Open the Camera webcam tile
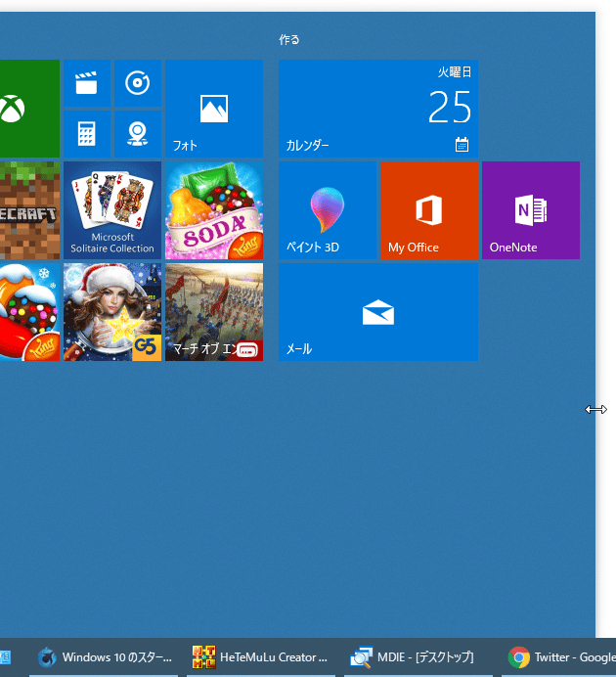The width and height of the screenshot is (616, 677). [138, 134]
